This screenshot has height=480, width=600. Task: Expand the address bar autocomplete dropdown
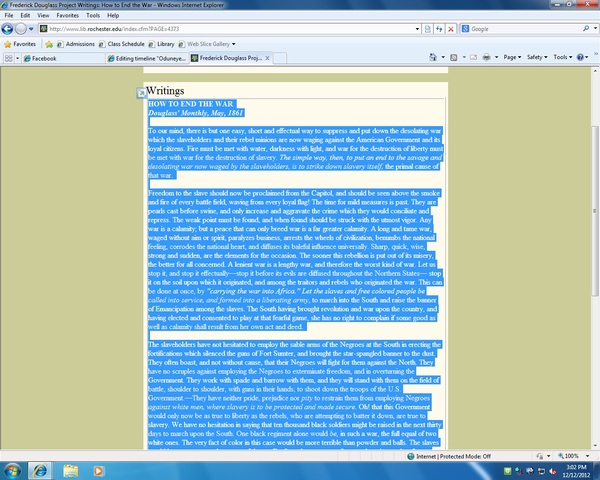417,29
